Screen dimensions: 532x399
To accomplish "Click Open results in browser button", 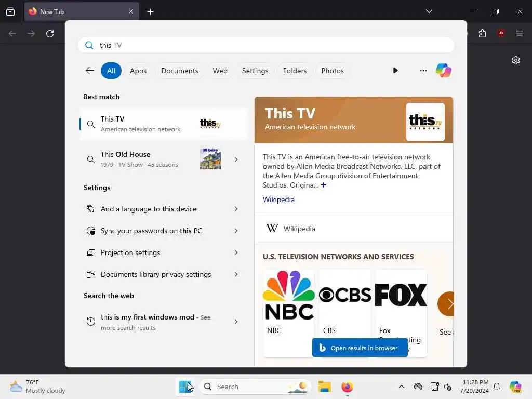I will point(360,348).
